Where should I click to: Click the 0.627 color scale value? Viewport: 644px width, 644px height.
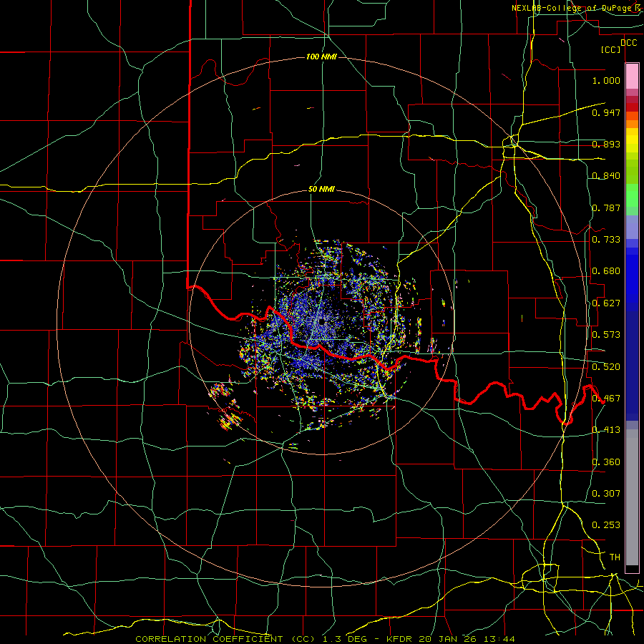[606, 303]
